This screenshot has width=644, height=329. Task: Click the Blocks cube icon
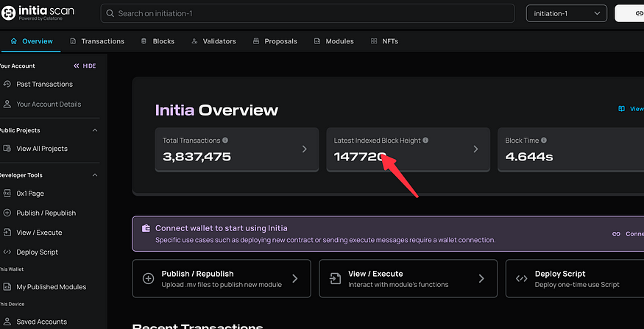(x=144, y=41)
